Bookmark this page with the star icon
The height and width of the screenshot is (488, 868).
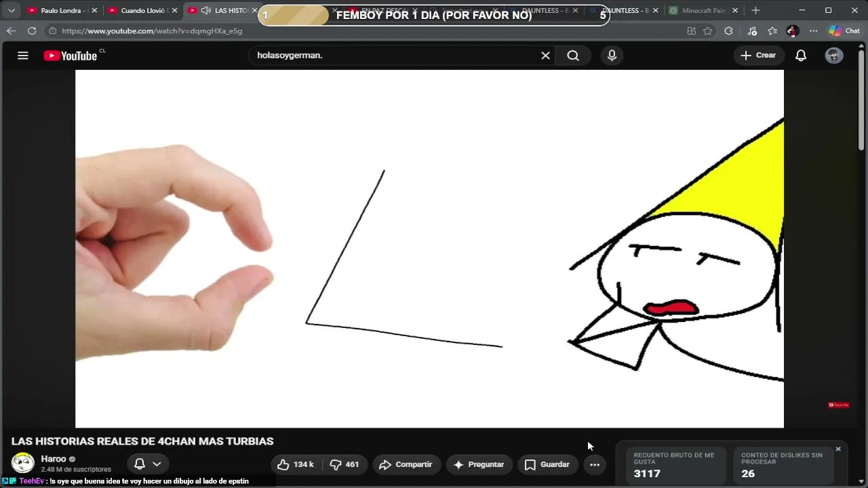pos(708,30)
